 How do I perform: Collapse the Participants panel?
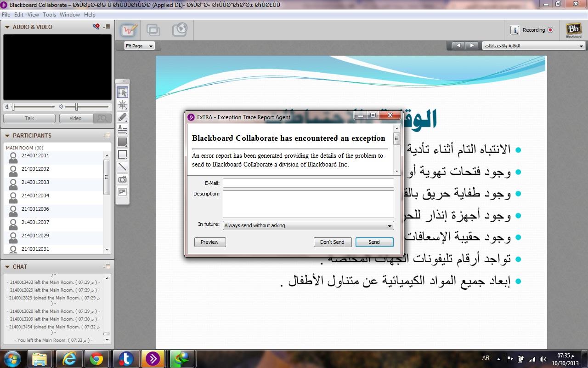click(x=7, y=136)
